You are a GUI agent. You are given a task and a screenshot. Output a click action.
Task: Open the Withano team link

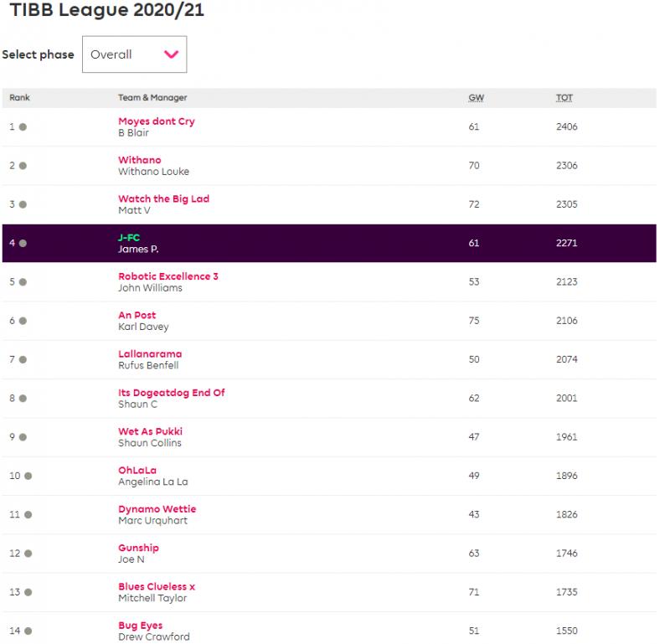click(x=140, y=160)
